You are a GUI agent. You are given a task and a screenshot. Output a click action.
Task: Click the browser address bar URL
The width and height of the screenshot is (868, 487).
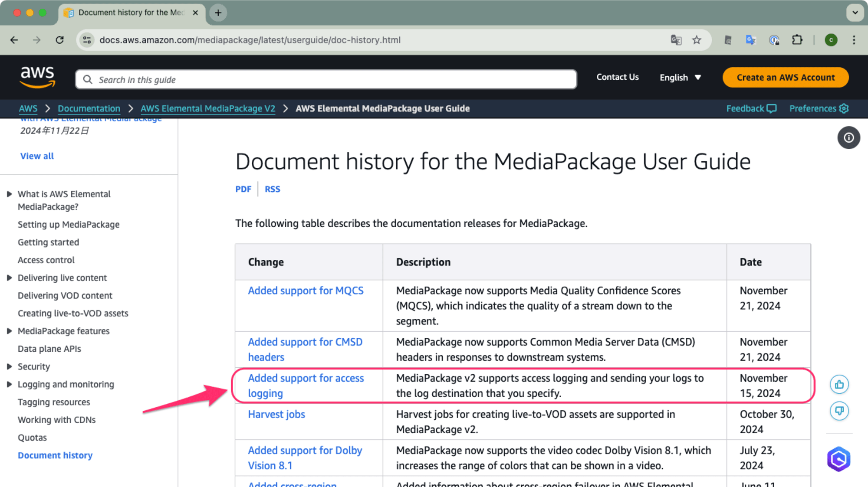tap(250, 40)
